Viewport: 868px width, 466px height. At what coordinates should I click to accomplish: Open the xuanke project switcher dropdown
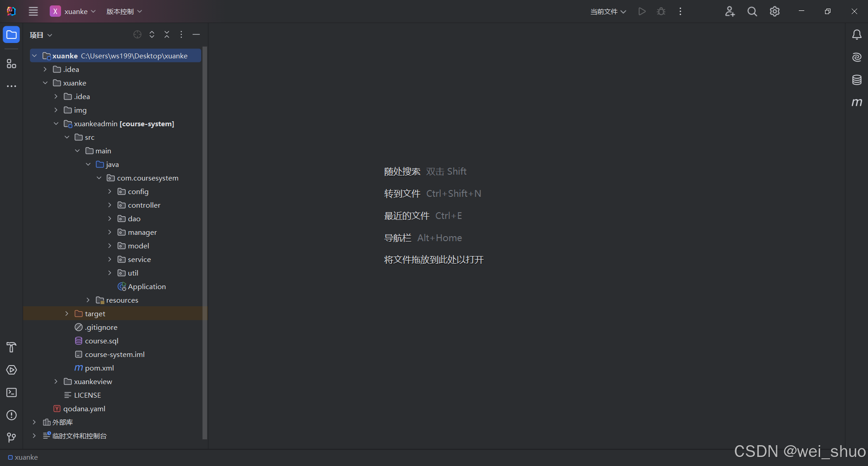(73, 11)
